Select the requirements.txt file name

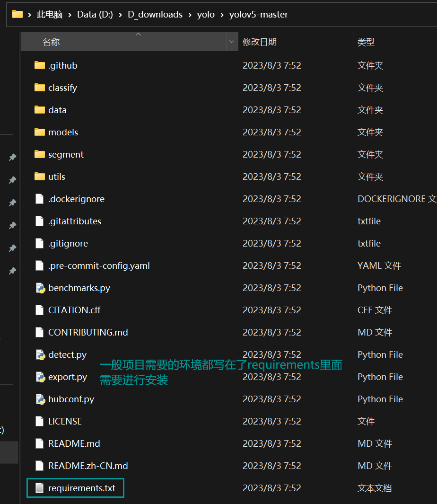82,488
